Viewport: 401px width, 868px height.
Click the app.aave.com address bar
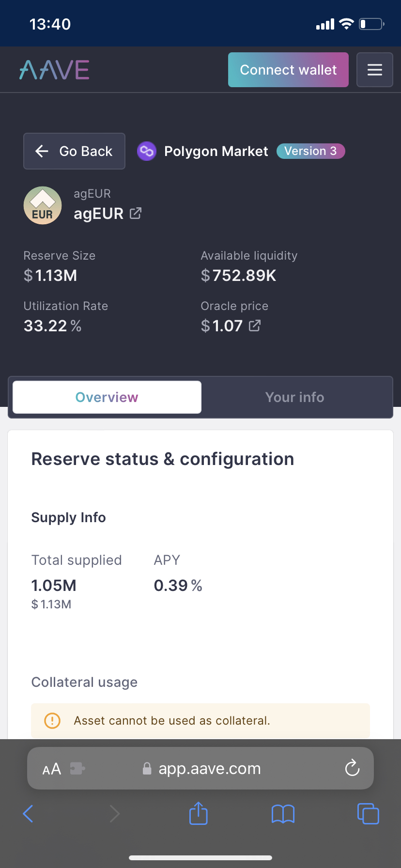pos(209,768)
